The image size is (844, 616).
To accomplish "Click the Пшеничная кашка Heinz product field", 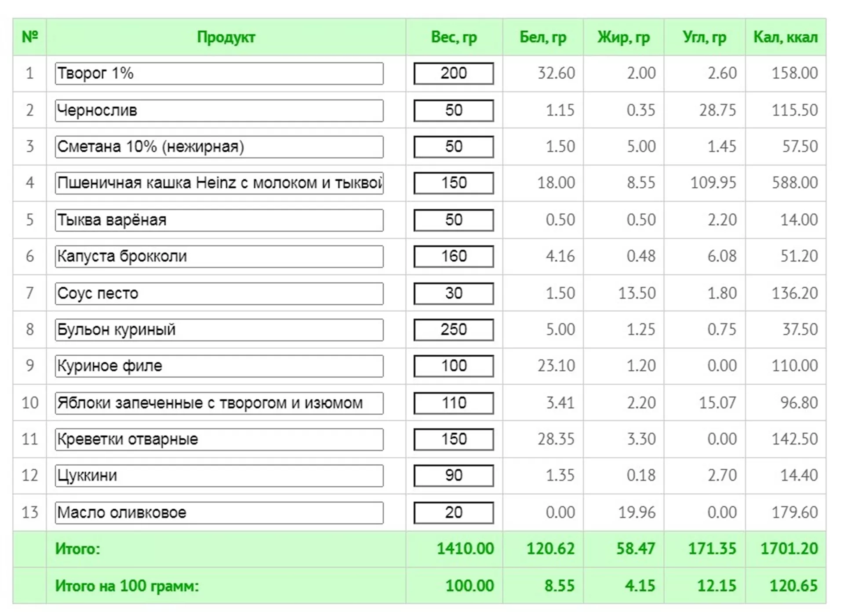I will pyautogui.click(x=219, y=183).
